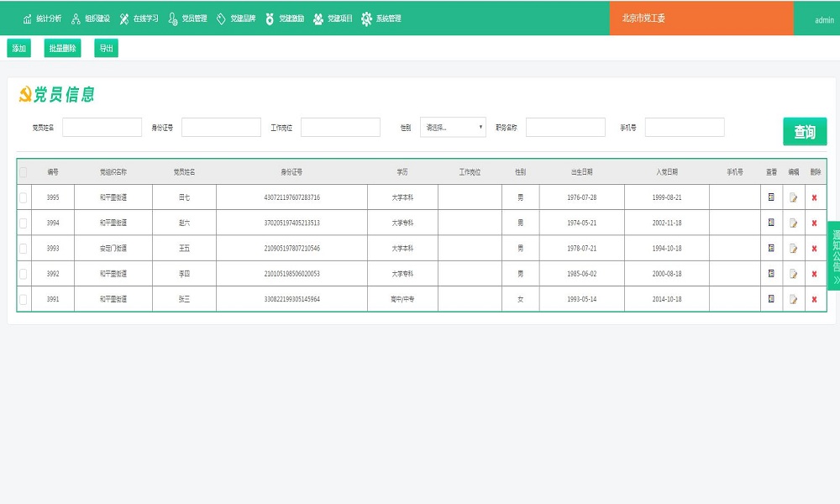Viewport: 840px width, 504px height.
Task: Open the 党员管理 menu
Action: 187,18
